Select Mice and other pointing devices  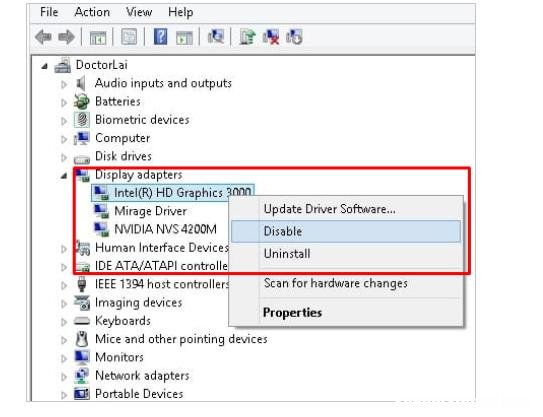(x=181, y=339)
